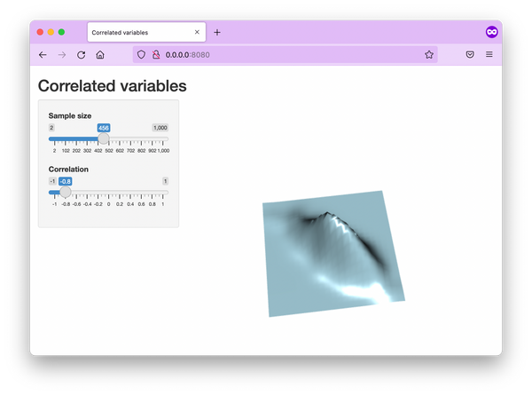This screenshot has height=395, width=532.
Task: Click the Correlation slider track near 0.4
Action: [130, 193]
